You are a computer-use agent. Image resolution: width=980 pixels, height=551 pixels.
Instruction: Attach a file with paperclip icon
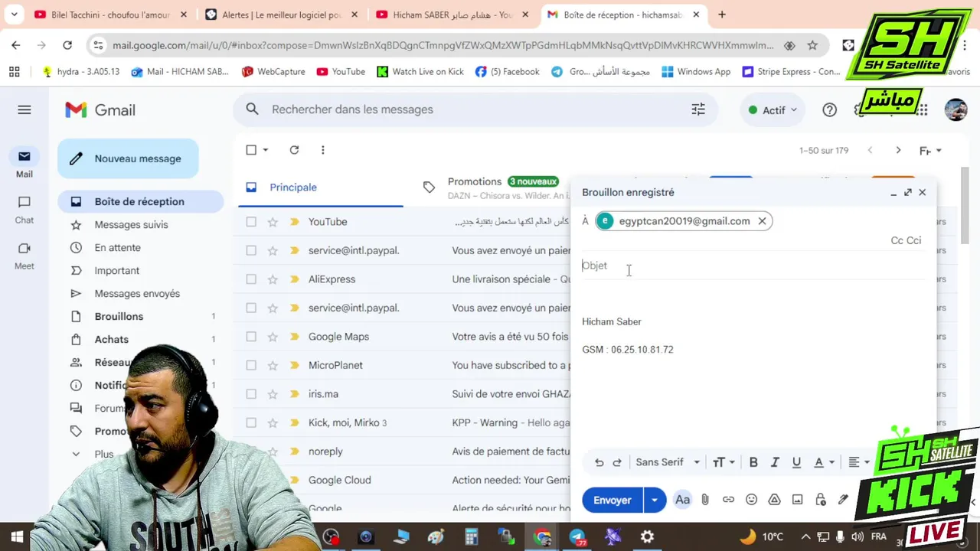coord(705,500)
